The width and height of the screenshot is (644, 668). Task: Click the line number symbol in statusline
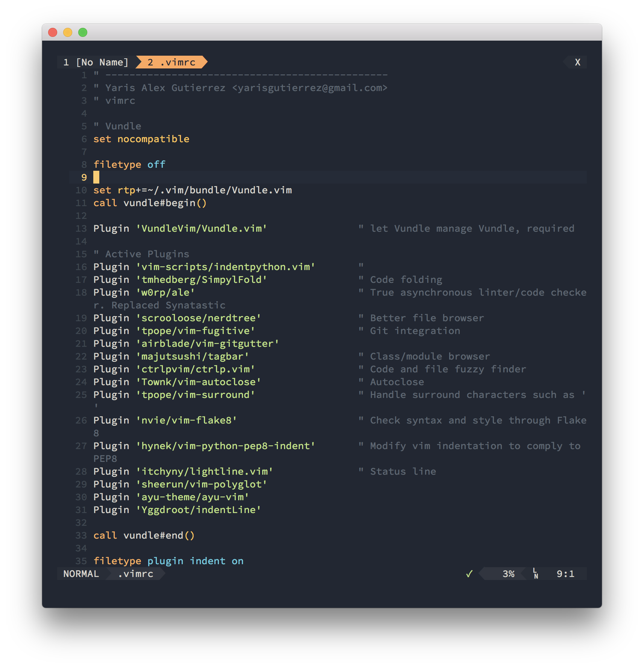pyautogui.click(x=535, y=574)
